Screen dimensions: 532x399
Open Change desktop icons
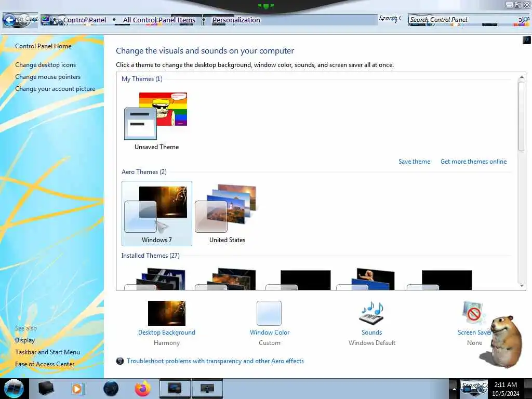[x=46, y=65]
